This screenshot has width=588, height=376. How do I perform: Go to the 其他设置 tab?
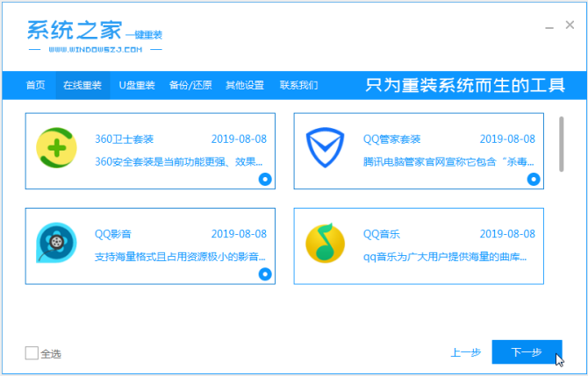click(x=245, y=85)
